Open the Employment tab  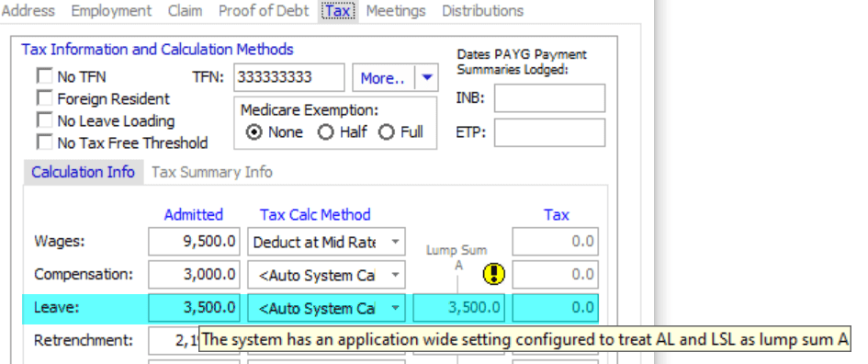pyautogui.click(x=111, y=10)
